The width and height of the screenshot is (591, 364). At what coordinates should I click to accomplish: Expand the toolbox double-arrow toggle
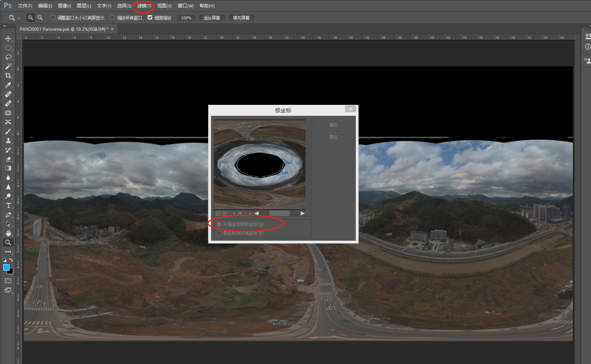click(x=5, y=26)
